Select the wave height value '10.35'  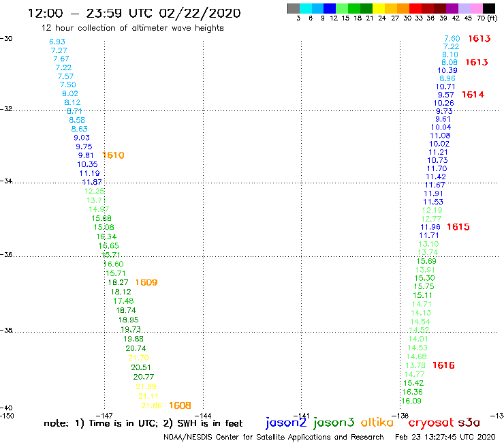pyautogui.click(x=87, y=164)
